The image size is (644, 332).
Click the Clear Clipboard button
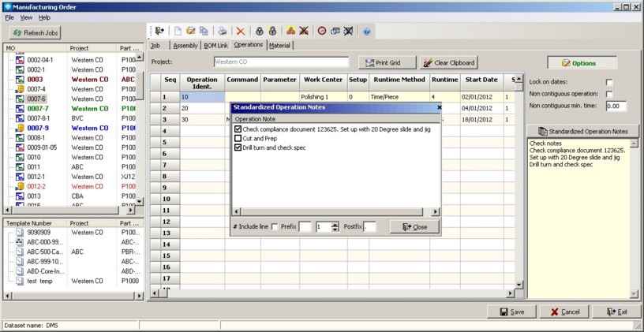tap(449, 62)
